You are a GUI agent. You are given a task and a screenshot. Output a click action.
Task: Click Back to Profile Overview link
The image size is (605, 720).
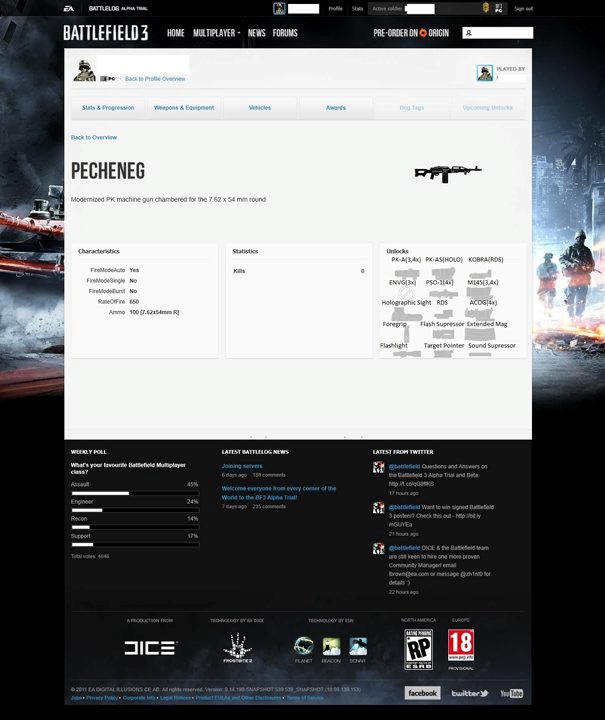(x=155, y=79)
